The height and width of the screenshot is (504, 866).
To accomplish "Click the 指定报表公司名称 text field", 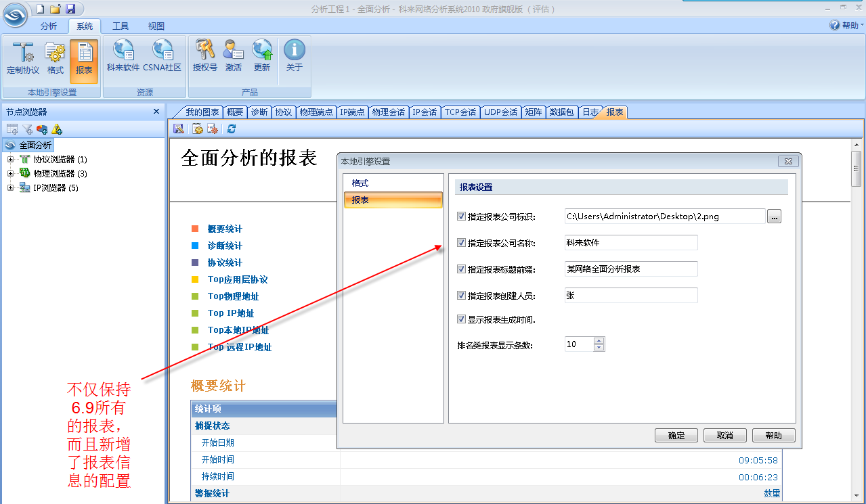I will click(630, 242).
